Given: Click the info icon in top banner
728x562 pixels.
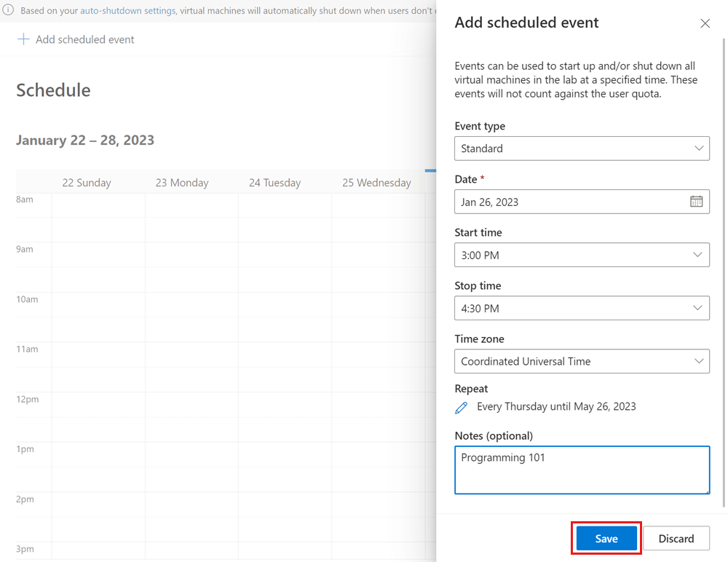Looking at the screenshot, I should coord(9,11).
